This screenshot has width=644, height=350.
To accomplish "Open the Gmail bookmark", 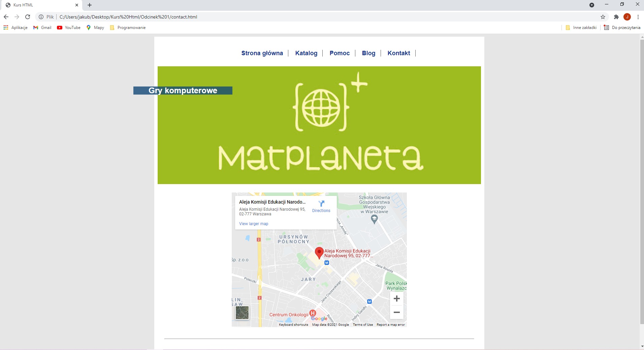I will [x=42, y=28].
